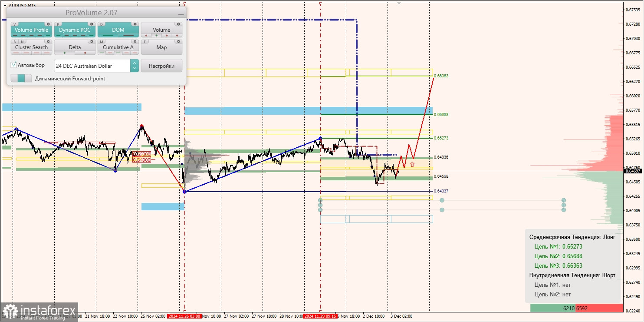The image size is (644, 322).
Task: Click the 0.64697 current price tag
Action: pos(633,171)
